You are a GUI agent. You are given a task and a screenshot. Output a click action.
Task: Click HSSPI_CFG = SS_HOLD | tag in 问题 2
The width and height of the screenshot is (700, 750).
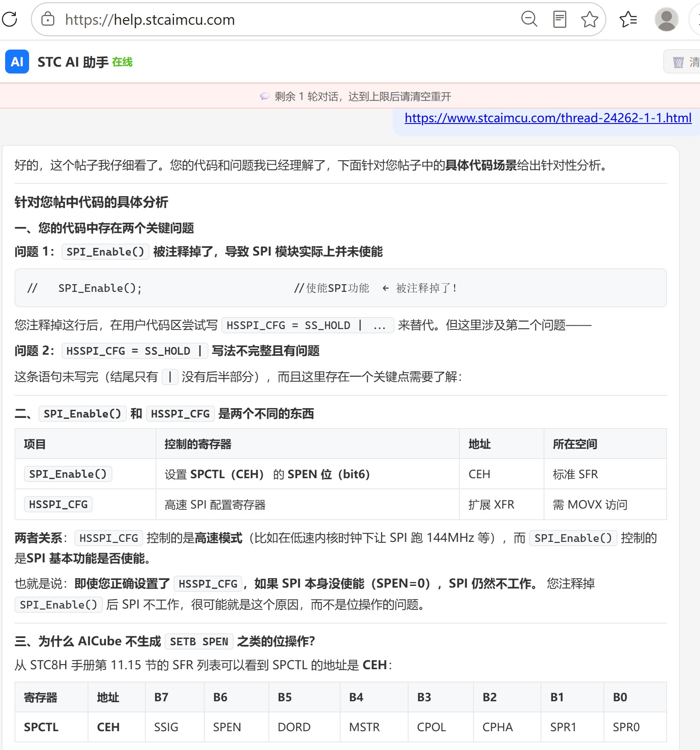135,351
